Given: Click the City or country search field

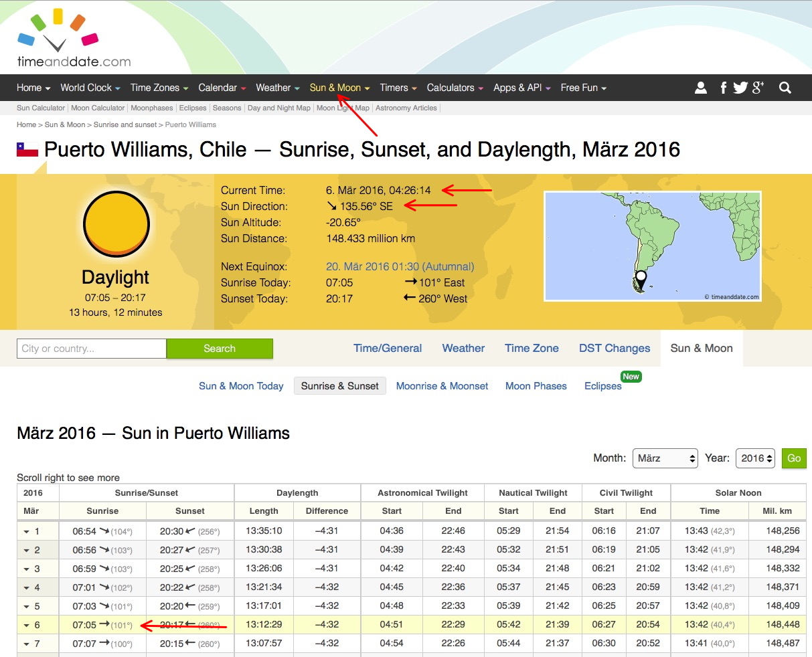Looking at the screenshot, I should point(91,349).
